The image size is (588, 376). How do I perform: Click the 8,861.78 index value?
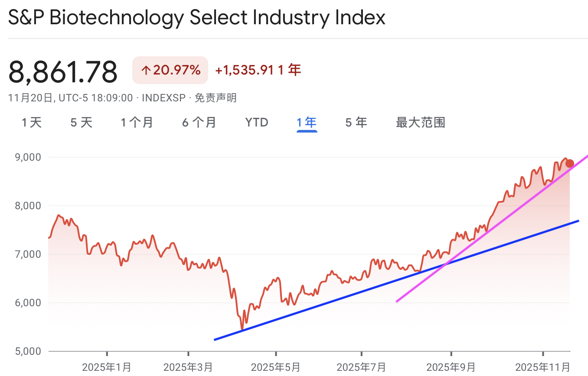[63, 71]
